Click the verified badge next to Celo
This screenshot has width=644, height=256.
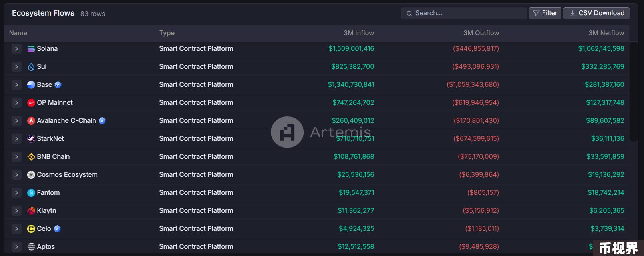pos(57,229)
